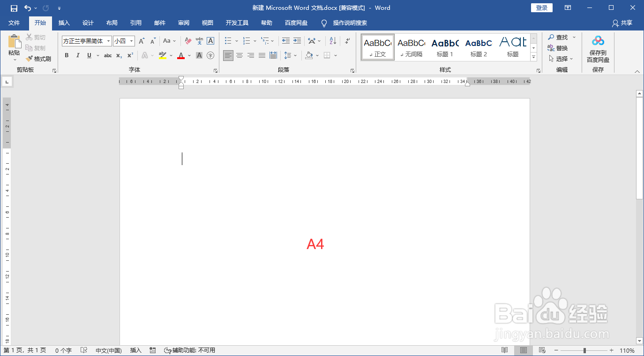Click the distributed alignment icon

pos(273,55)
